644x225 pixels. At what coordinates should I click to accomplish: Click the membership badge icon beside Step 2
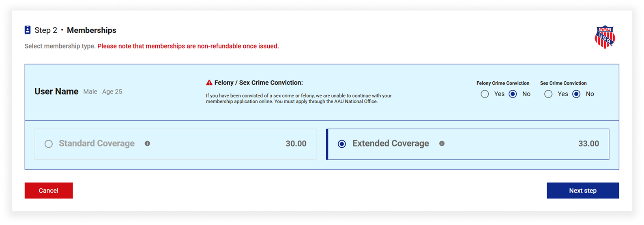coord(28,30)
